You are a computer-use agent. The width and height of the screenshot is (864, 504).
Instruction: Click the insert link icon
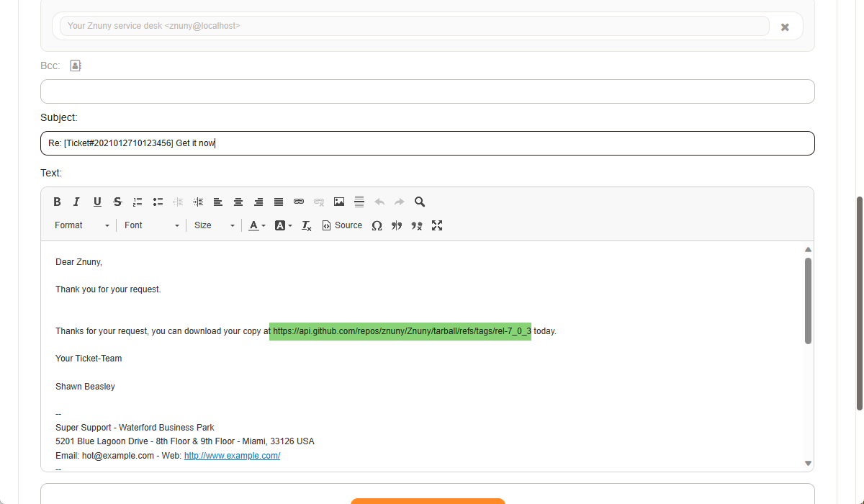pyautogui.click(x=299, y=202)
